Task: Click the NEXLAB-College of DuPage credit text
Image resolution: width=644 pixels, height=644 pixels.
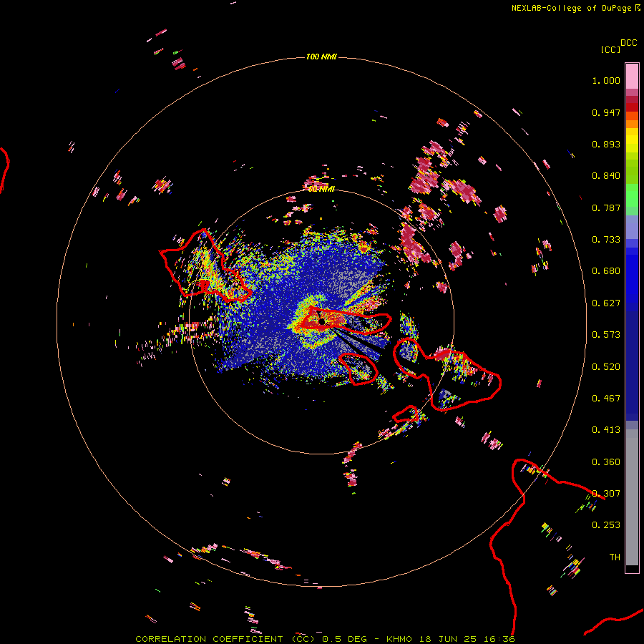Action: [571, 8]
